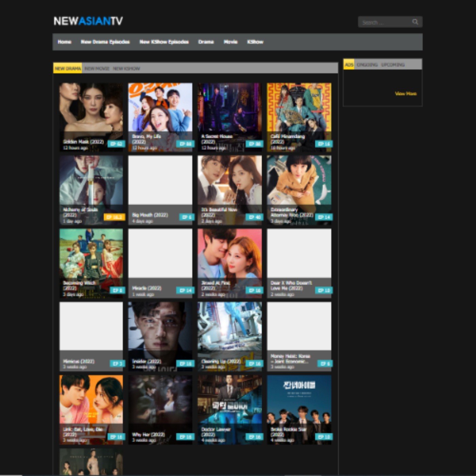Click the Money Heist: Korea title
Screen dimensions: 476x476
click(x=290, y=359)
